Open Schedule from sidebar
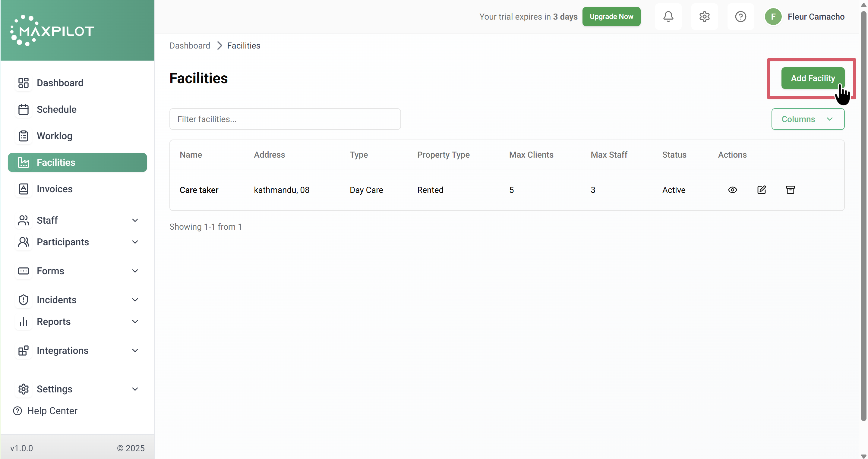The width and height of the screenshot is (868, 459). point(56,109)
